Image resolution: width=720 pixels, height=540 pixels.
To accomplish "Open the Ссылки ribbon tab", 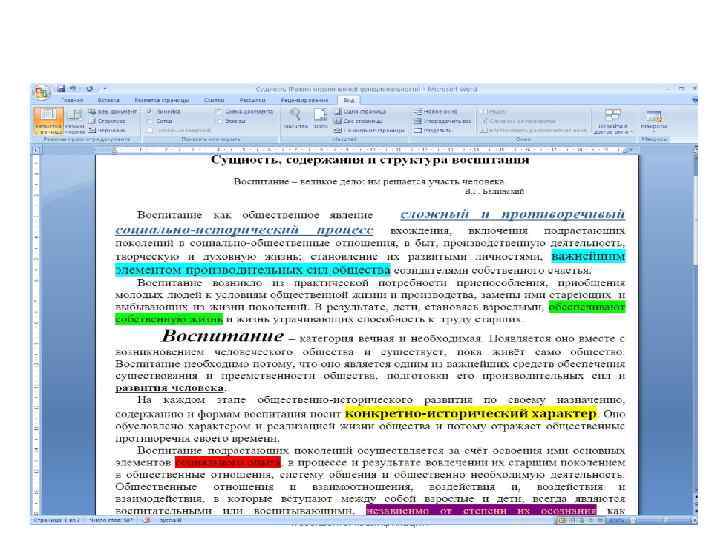I will pyautogui.click(x=214, y=100).
